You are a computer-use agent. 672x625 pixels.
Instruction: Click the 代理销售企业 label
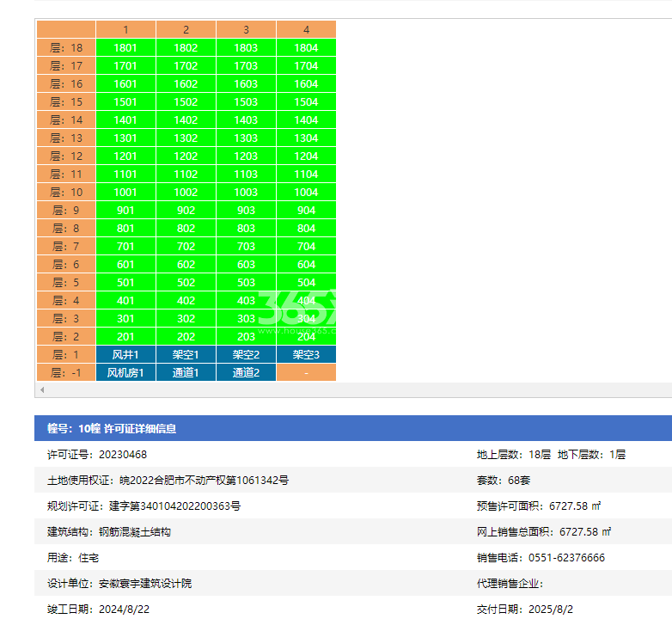click(x=510, y=583)
